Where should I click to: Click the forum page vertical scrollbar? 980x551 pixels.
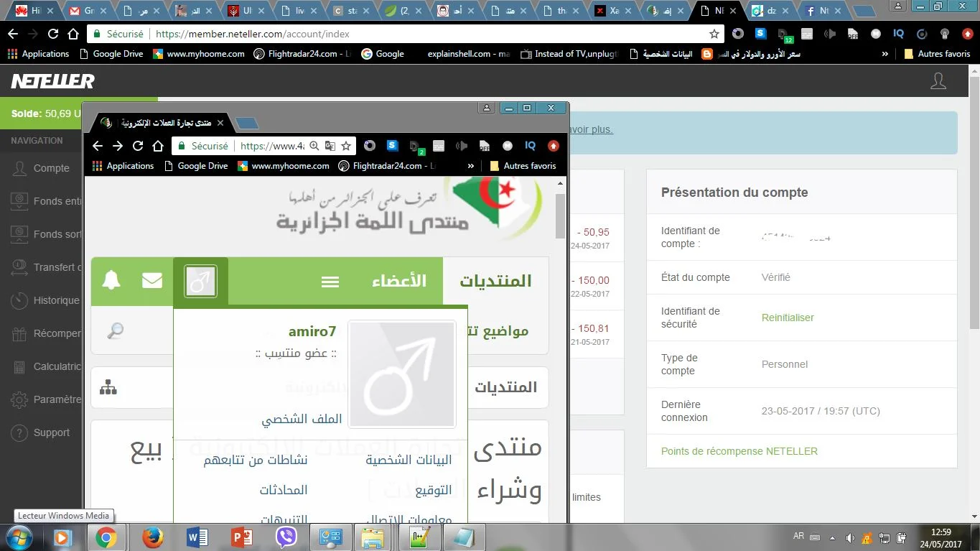[x=560, y=216]
